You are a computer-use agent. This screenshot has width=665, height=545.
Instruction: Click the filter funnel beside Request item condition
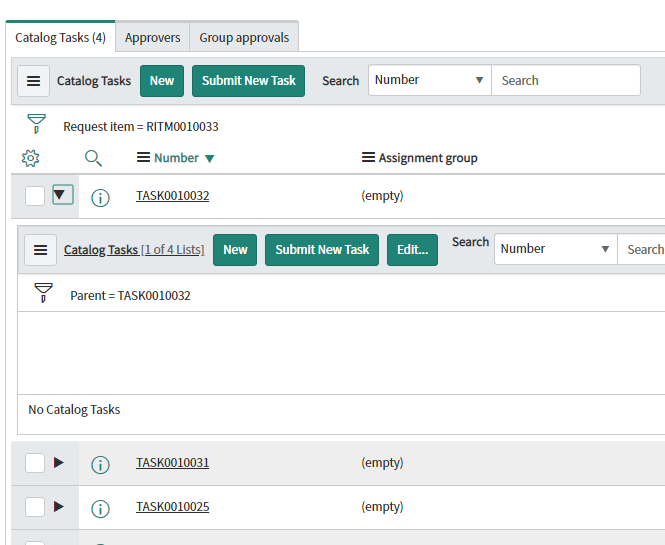[x=36, y=123]
